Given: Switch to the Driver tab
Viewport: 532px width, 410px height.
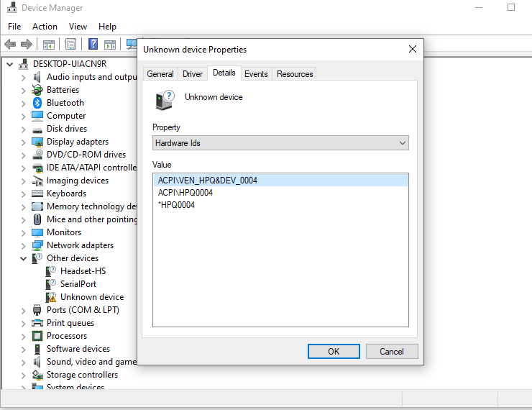Looking at the screenshot, I should pyautogui.click(x=193, y=74).
